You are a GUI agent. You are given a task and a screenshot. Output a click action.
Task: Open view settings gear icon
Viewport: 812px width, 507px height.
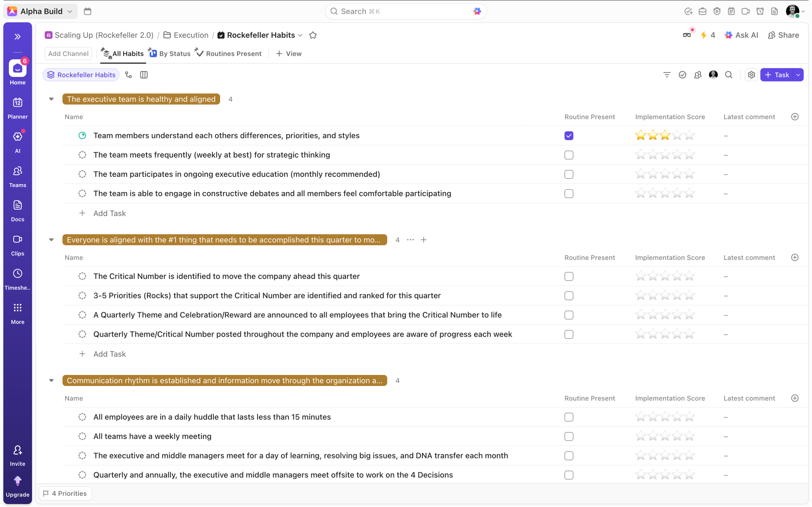751,75
